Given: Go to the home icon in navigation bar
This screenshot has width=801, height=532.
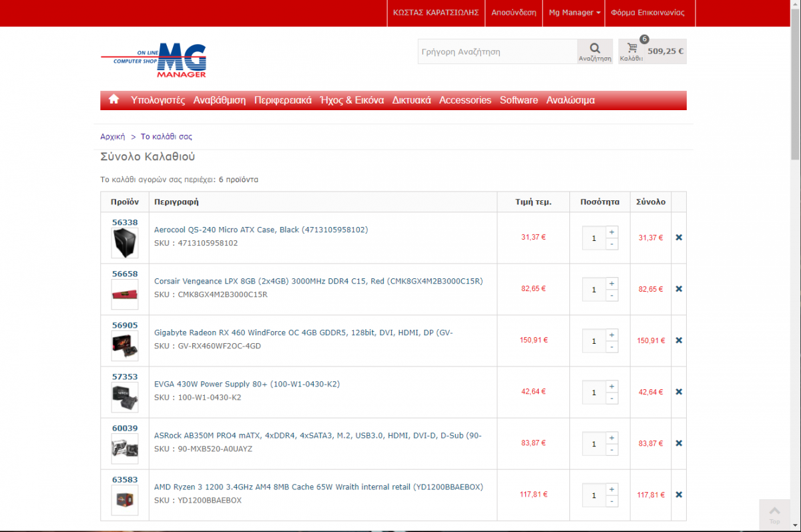Looking at the screenshot, I should tap(113, 99).
